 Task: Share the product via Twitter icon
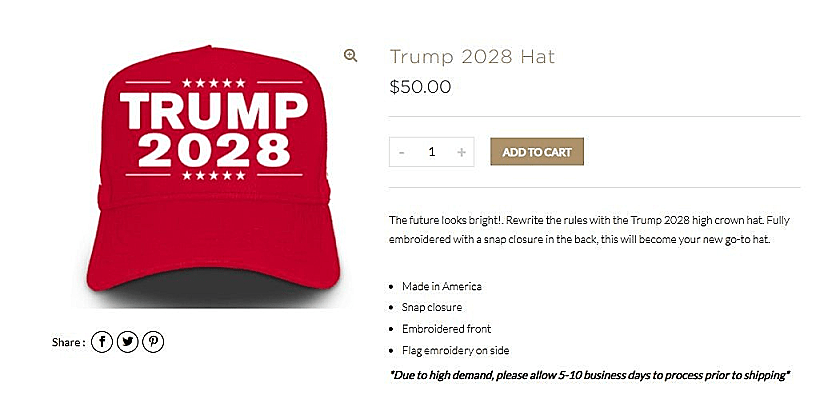(128, 342)
